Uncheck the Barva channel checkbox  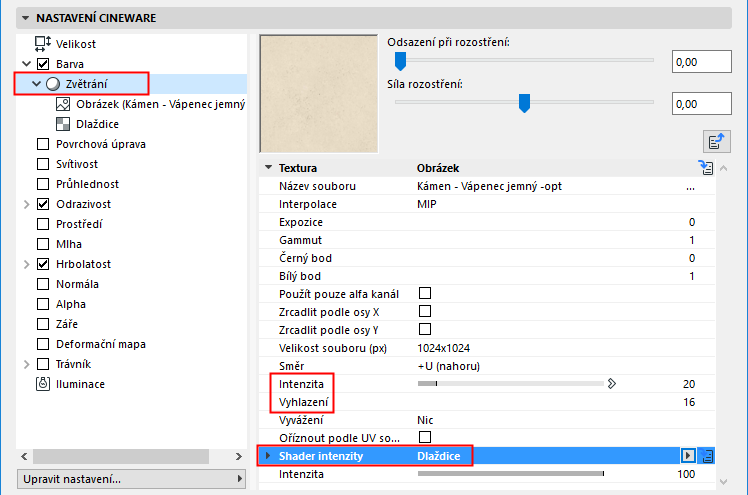click(43, 64)
